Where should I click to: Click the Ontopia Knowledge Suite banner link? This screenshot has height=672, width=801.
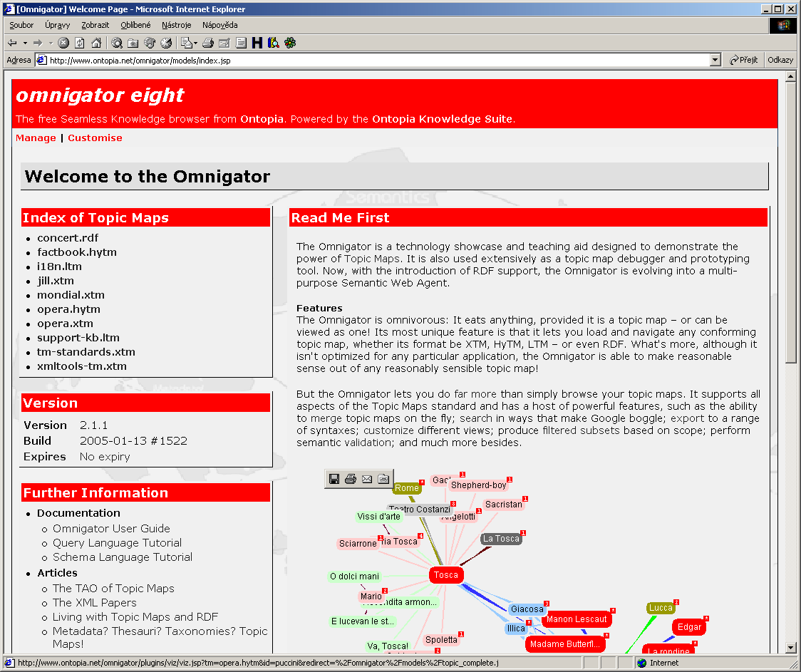[x=442, y=119]
